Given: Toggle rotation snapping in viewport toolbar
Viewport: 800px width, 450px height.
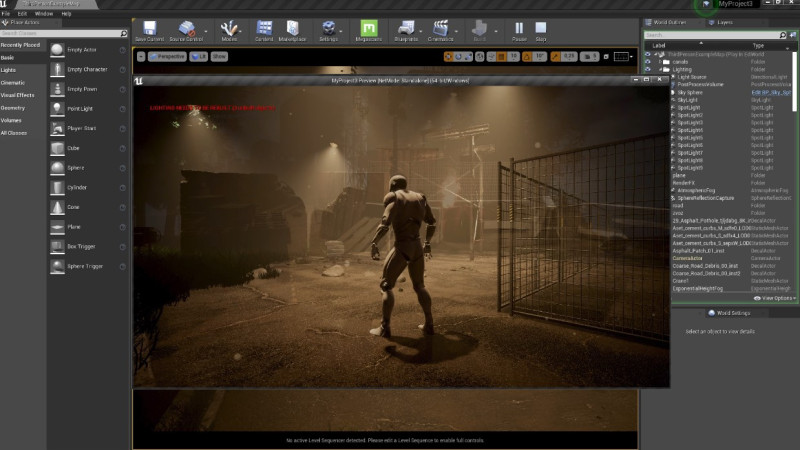Looking at the screenshot, I should [527, 57].
